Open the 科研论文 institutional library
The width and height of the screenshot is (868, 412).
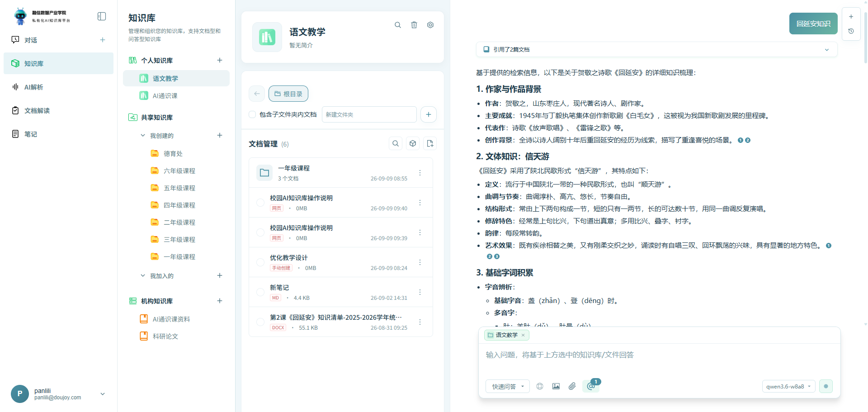coord(165,336)
